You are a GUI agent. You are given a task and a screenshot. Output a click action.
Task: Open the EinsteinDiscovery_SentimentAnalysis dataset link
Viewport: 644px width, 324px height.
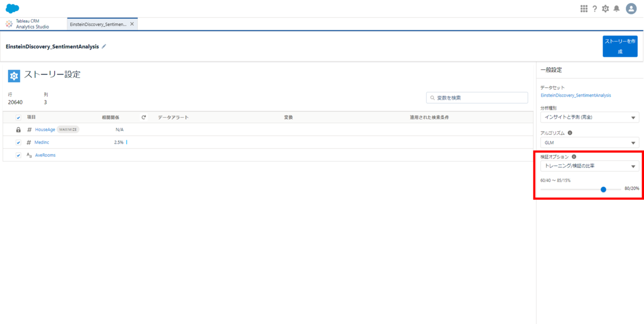[x=575, y=95]
